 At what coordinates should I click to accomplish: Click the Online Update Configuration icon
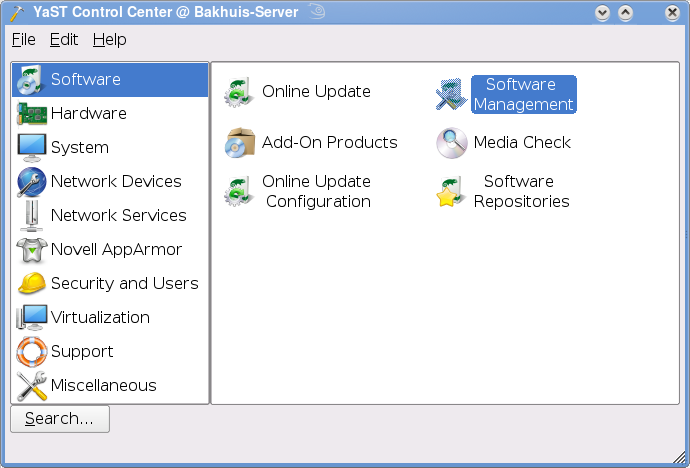pyautogui.click(x=239, y=191)
